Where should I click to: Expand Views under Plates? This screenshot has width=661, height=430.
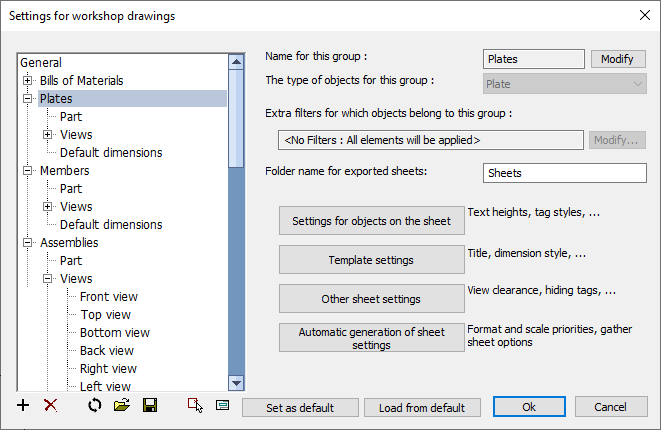48,134
